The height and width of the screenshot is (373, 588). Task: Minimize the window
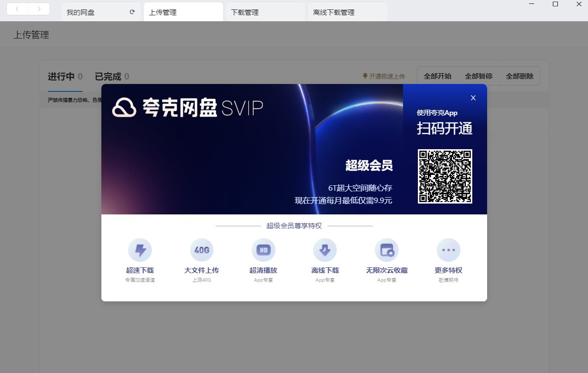pos(531,4)
